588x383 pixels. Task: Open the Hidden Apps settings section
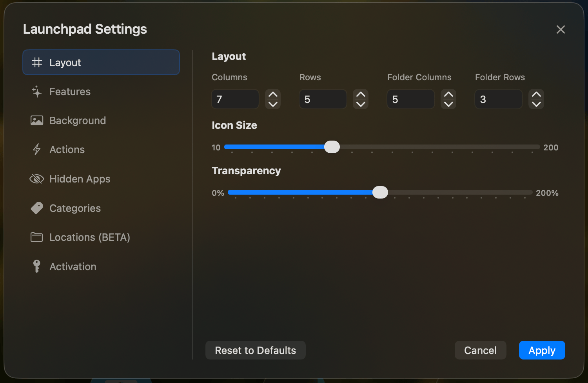tap(80, 179)
